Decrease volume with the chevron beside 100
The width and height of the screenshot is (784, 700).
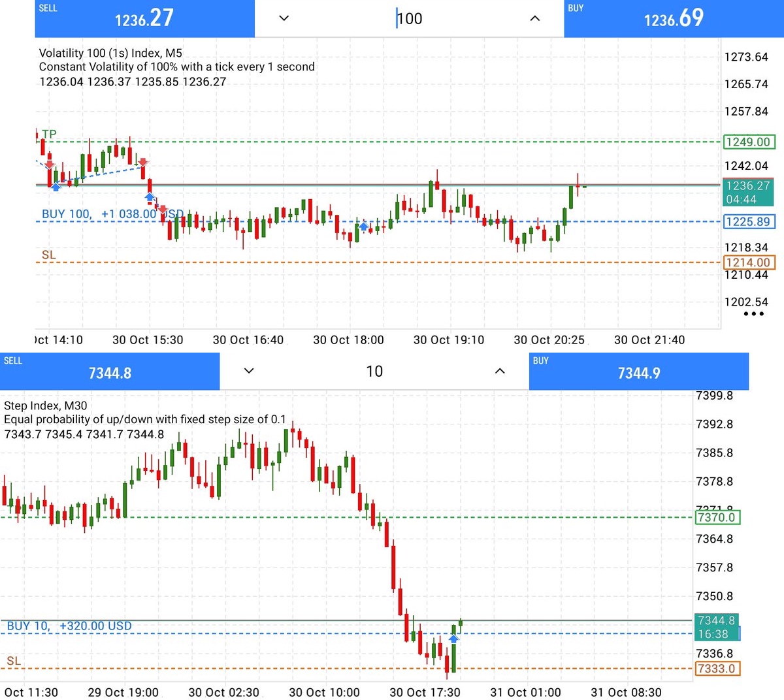(284, 18)
